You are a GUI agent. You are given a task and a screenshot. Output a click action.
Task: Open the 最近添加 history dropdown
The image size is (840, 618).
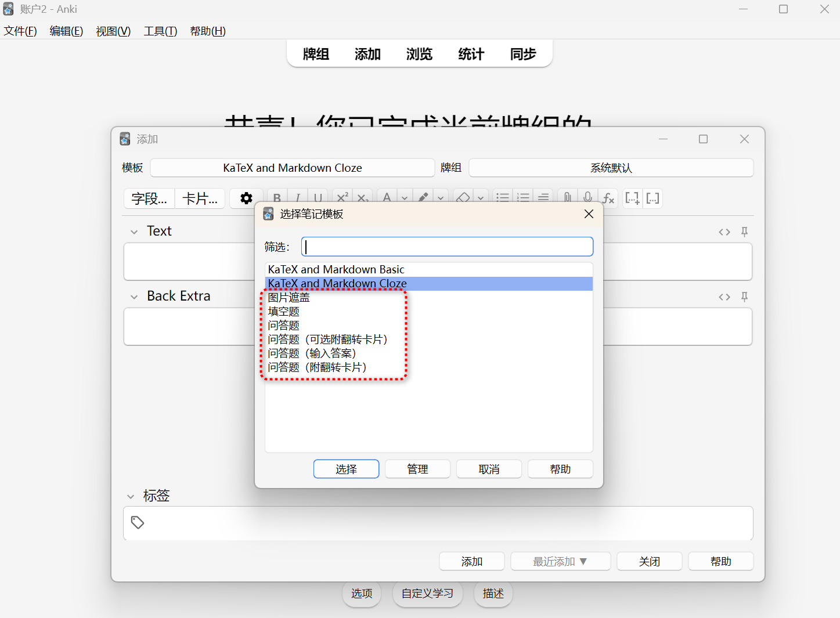point(560,561)
